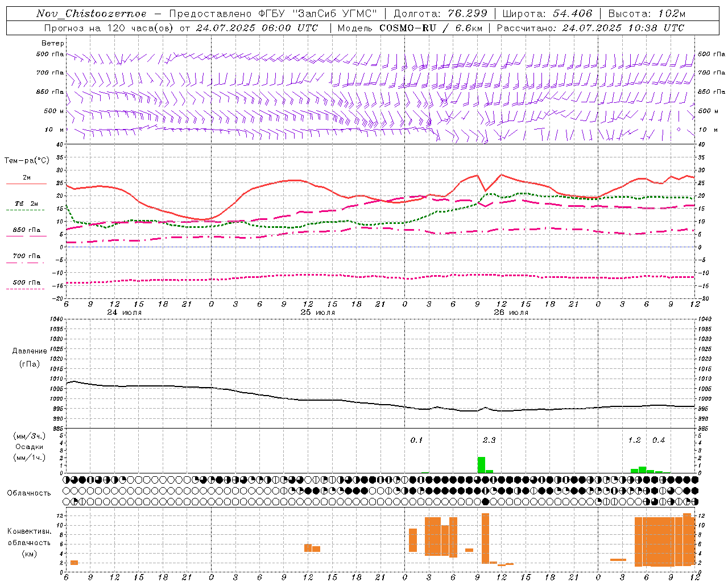Viewport: 728px width, 582px height.
Task: Click the Td 2м dew point legend entry
Action: (27, 203)
